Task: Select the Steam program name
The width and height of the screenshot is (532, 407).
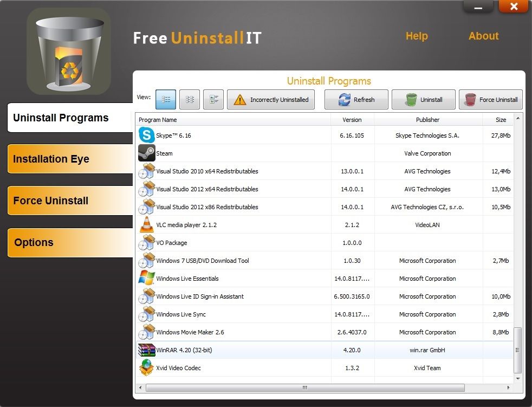Action: click(164, 153)
